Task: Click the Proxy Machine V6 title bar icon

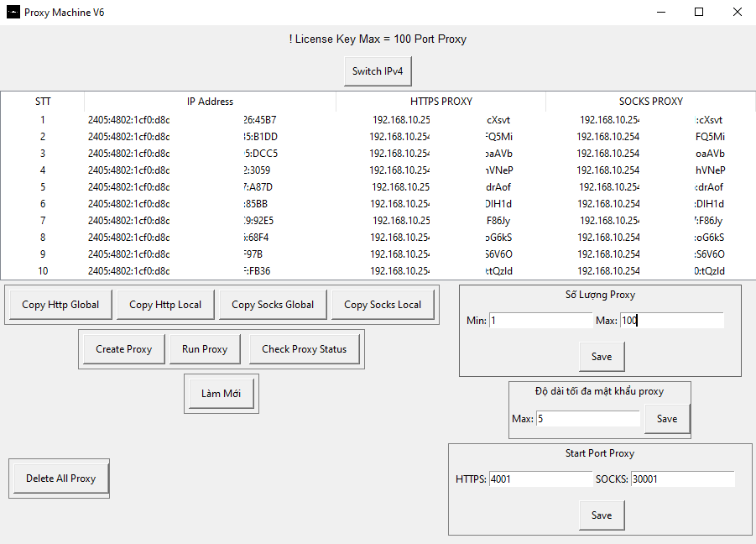Action: (x=13, y=12)
